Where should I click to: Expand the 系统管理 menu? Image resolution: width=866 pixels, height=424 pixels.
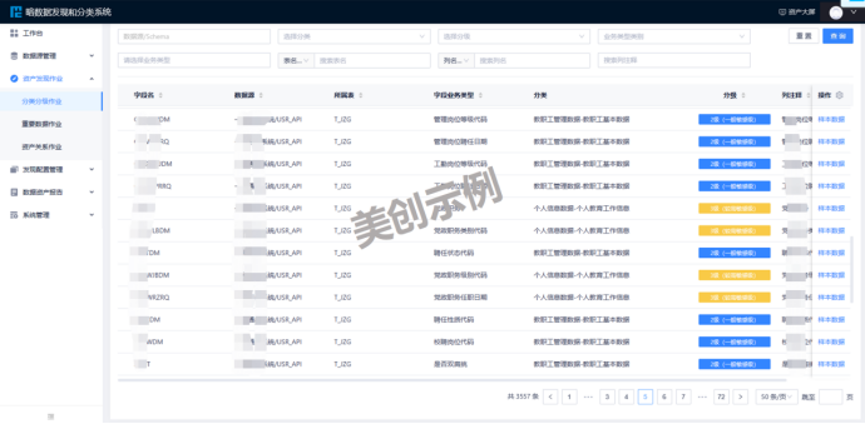point(92,215)
